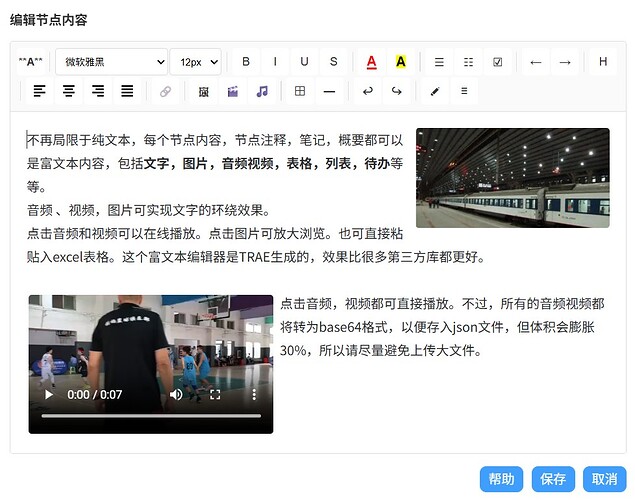
Task: Insert a table using the grid icon
Action: point(300,91)
